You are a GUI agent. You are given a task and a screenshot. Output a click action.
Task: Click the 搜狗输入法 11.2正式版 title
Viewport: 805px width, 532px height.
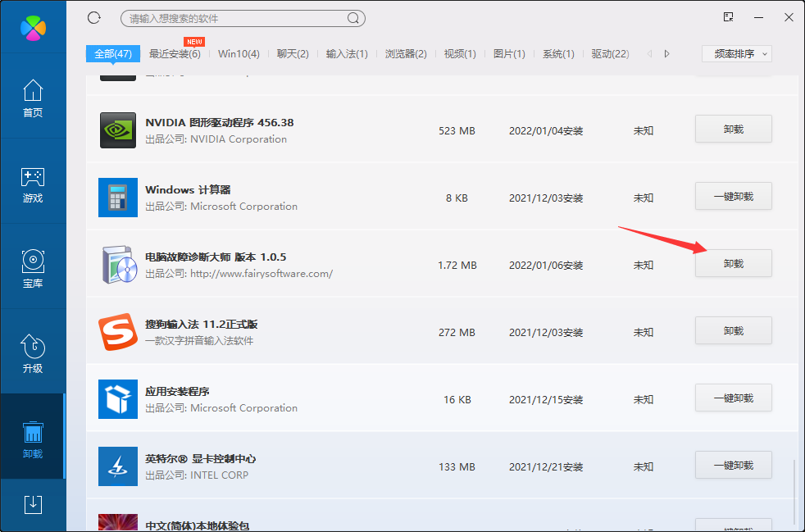click(x=202, y=325)
